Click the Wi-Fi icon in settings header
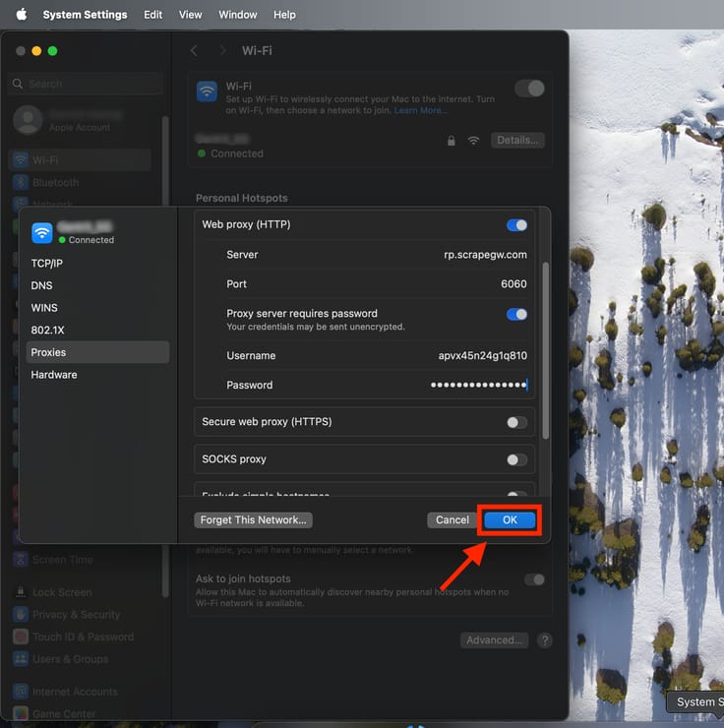Image resolution: width=724 pixels, height=728 pixels. [x=207, y=91]
